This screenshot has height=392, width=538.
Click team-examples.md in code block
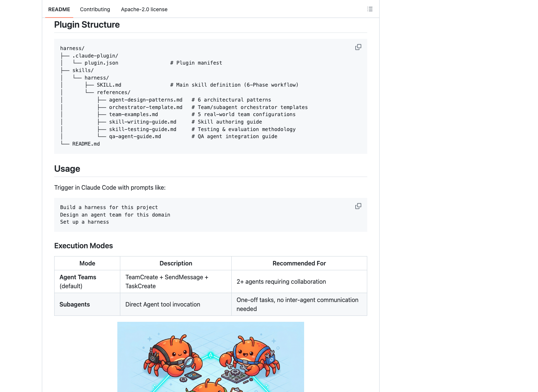133,114
